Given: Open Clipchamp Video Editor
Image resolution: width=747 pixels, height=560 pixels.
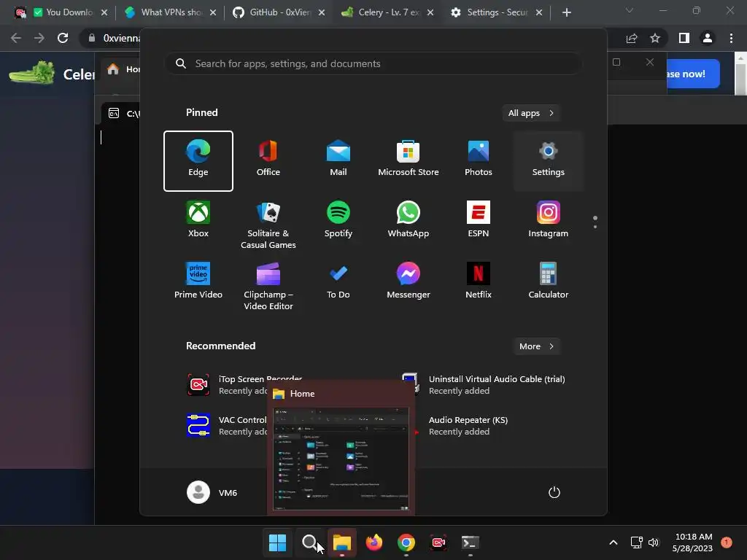Looking at the screenshot, I should click(x=268, y=285).
